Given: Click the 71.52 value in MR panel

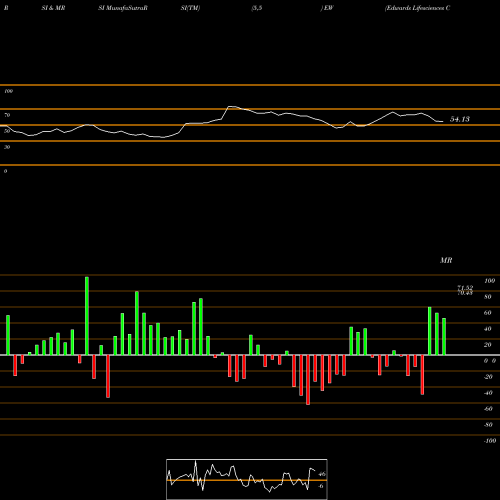Looking at the screenshot, I should 465,287.
